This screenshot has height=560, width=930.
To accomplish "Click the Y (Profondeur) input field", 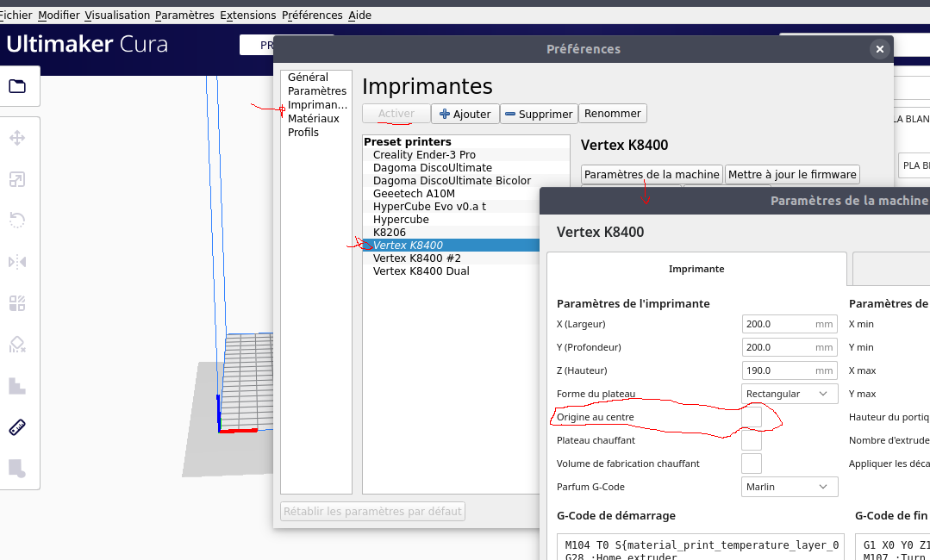I will click(x=790, y=347).
